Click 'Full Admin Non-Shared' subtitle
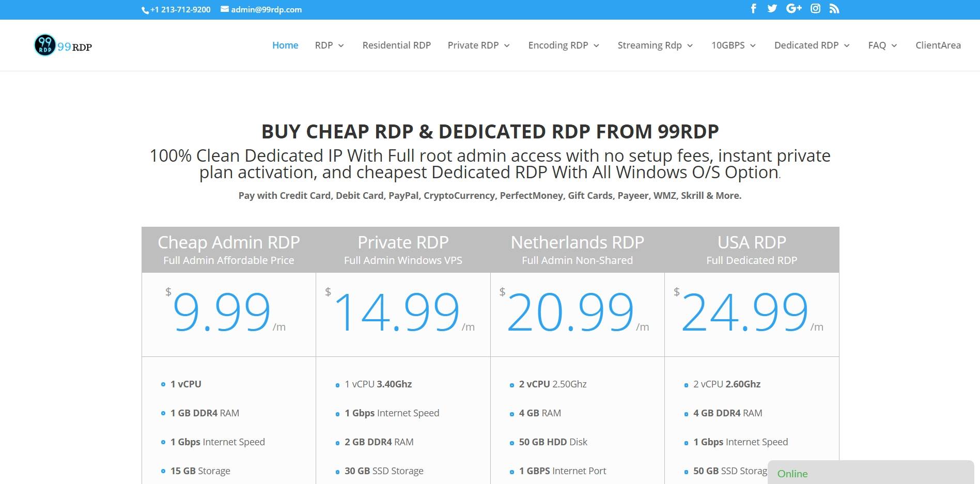Viewport: 980px width, 484px height. coord(577,260)
